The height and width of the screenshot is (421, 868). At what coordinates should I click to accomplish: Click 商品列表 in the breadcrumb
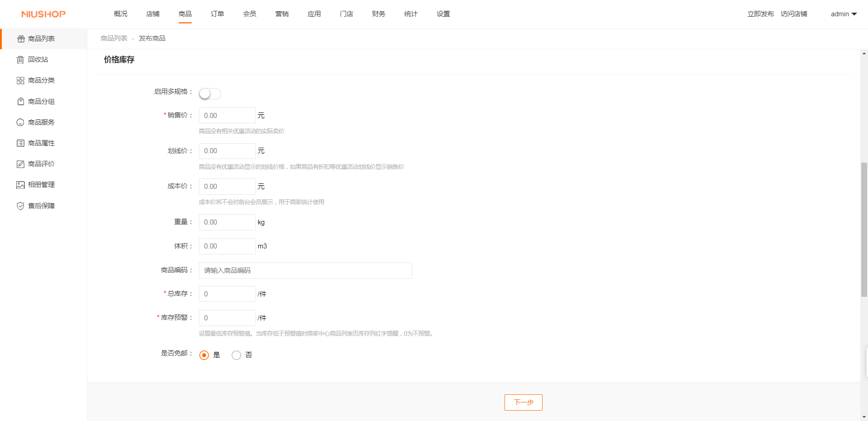114,38
